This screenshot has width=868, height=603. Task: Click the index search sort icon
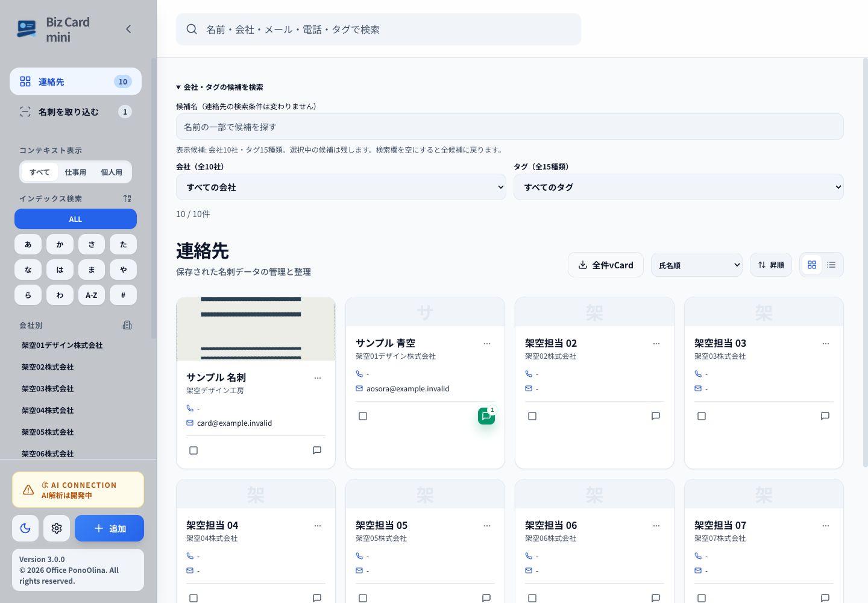127,198
